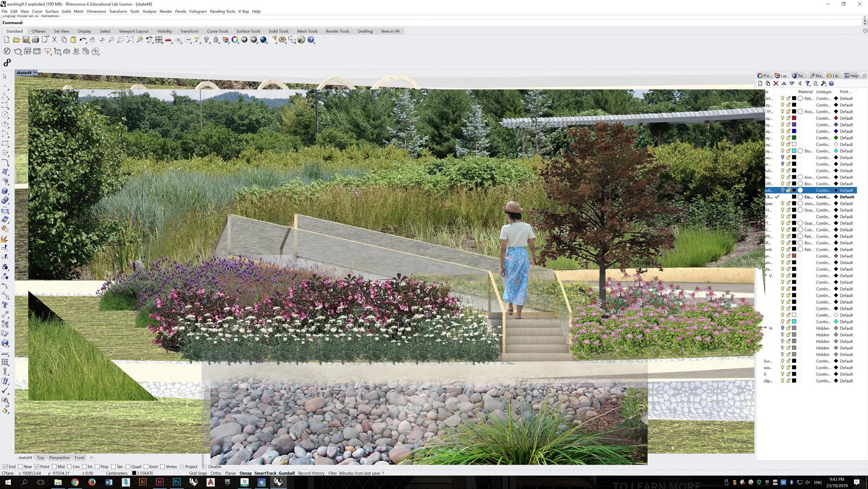The width and height of the screenshot is (868, 489).
Task: Enable the Quad osnap checkbox
Action: [x=128, y=467]
